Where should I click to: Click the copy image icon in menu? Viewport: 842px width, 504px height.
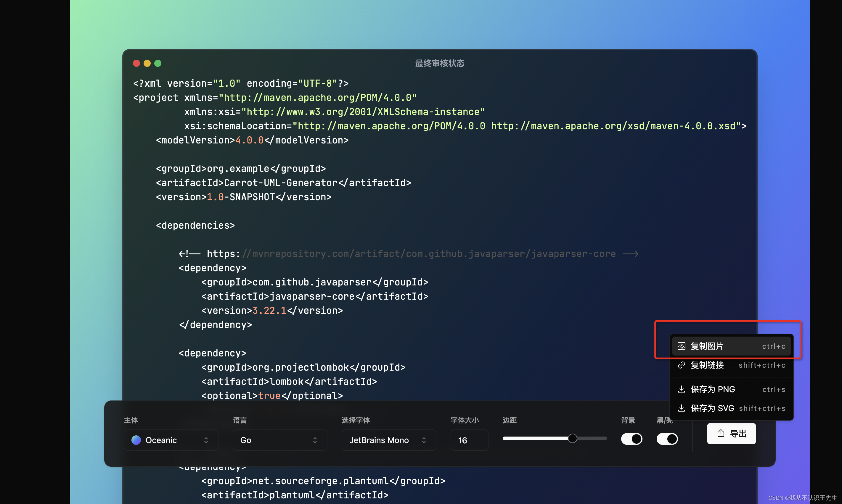tap(681, 346)
